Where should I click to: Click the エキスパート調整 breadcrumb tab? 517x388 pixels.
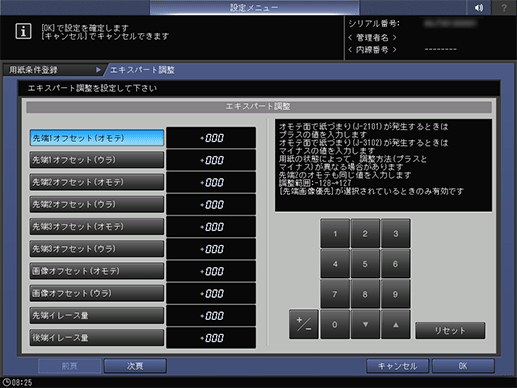[x=142, y=70]
